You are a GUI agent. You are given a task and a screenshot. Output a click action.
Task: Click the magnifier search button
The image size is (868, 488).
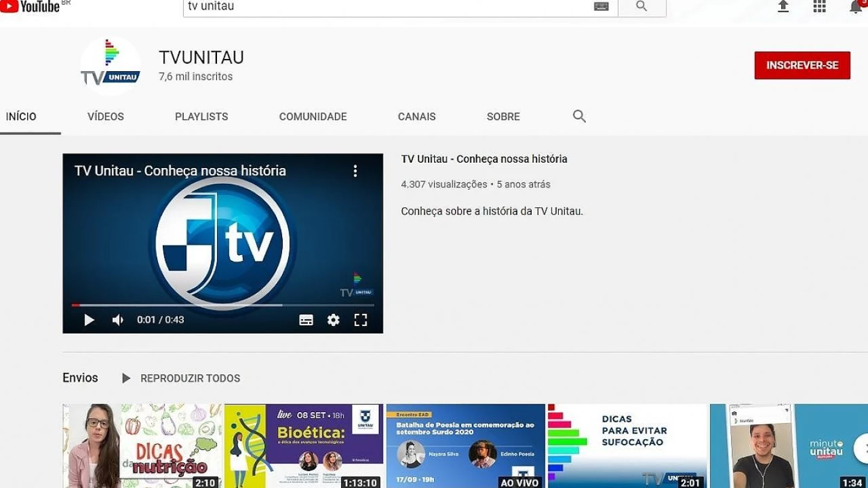(642, 7)
